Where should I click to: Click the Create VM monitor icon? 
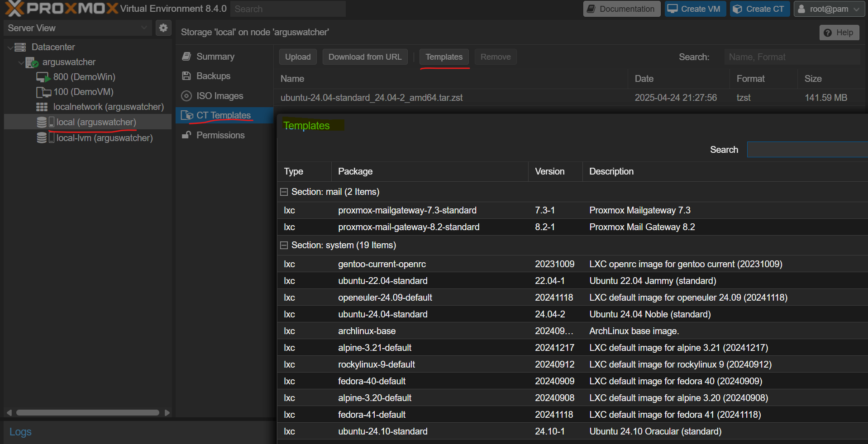click(672, 9)
